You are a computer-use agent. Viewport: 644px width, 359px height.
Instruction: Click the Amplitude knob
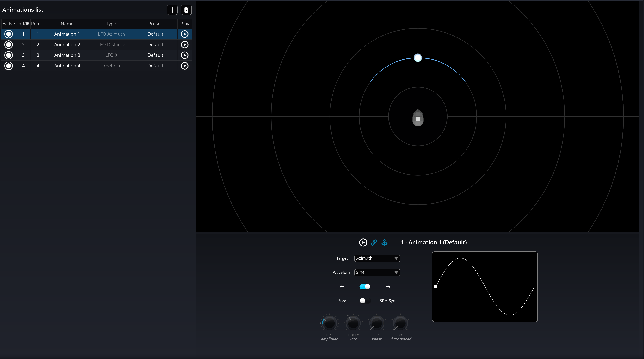click(329, 323)
